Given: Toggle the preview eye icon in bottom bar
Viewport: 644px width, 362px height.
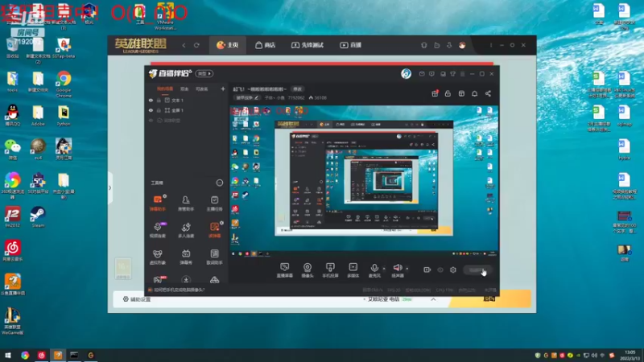Looking at the screenshot, I should [x=440, y=269].
